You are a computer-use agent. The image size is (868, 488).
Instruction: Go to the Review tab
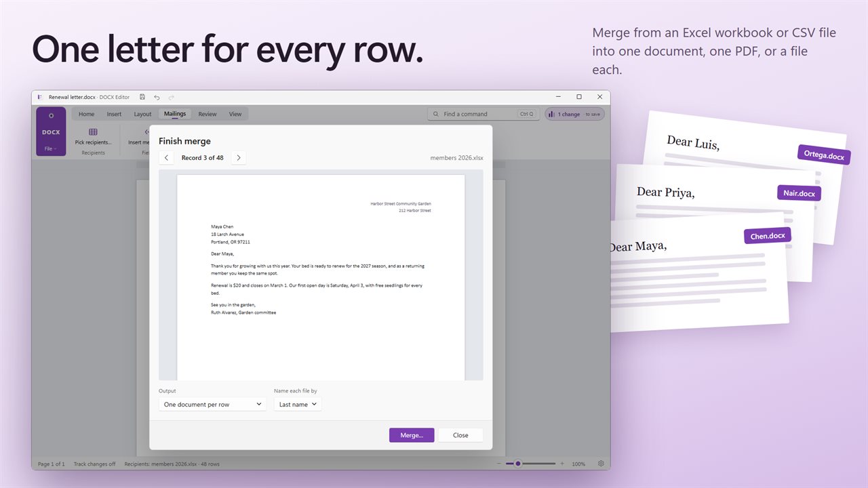[208, 114]
